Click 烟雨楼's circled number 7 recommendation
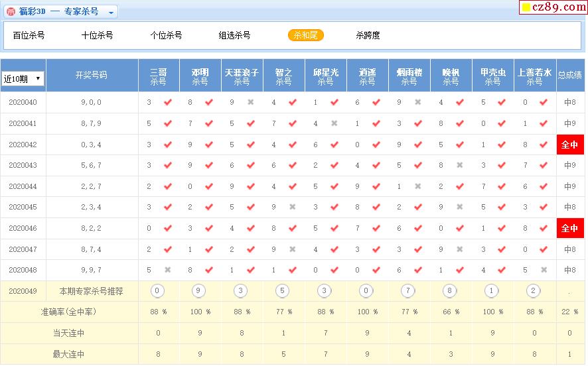This screenshot has width=588, height=366. click(408, 291)
